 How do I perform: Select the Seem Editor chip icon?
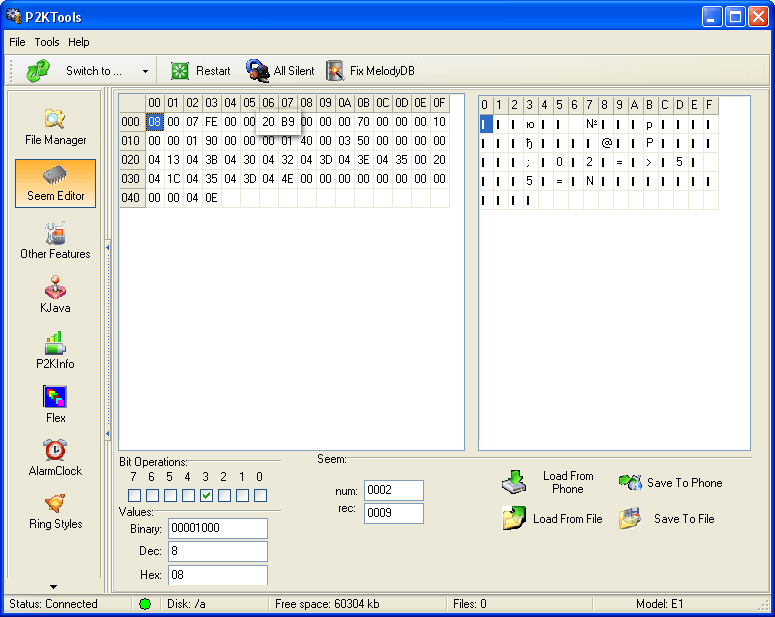(55, 175)
